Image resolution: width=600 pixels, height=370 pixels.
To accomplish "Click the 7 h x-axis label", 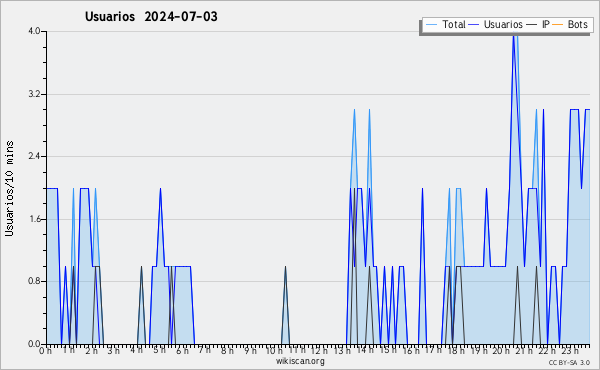I will [204, 349].
